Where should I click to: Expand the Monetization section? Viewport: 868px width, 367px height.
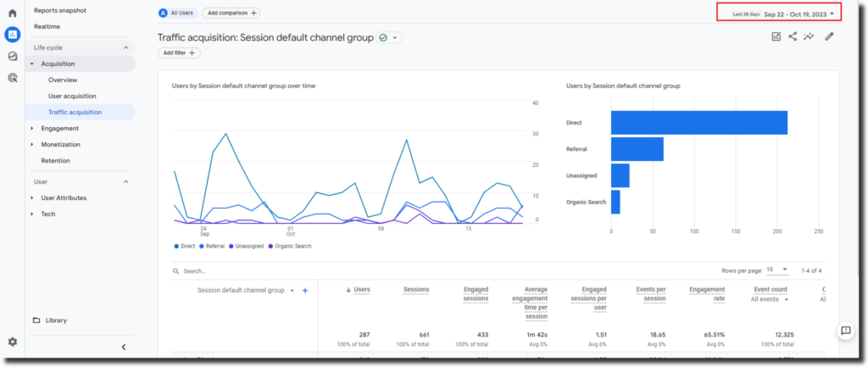click(x=61, y=145)
